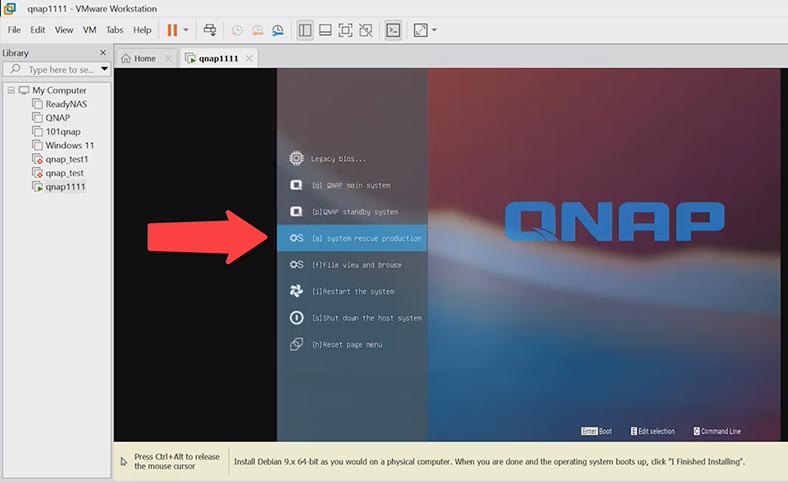Screen dimensions: 788x483
Task: Click the Revert to Snapshot icon
Action: coord(257,31)
